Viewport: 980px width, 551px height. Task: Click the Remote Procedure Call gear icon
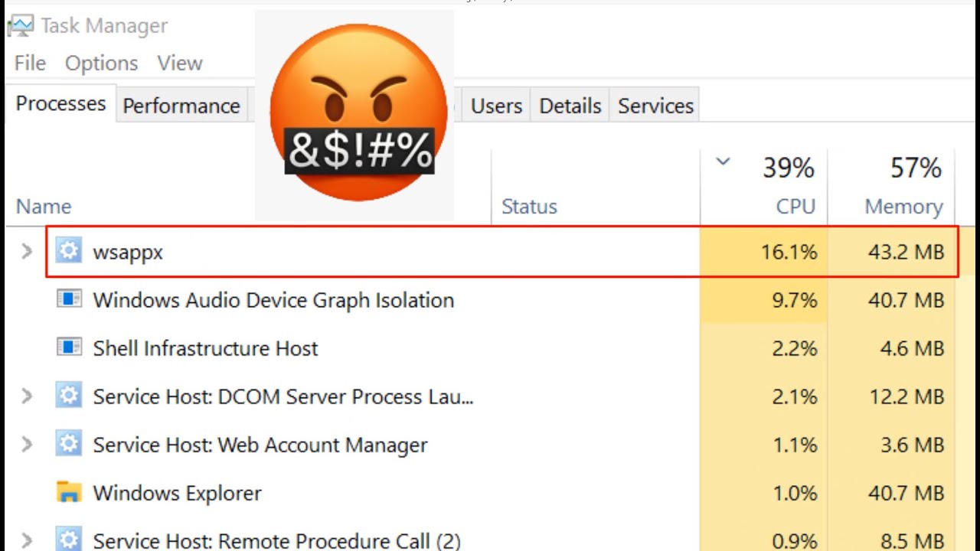[x=69, y=540]
